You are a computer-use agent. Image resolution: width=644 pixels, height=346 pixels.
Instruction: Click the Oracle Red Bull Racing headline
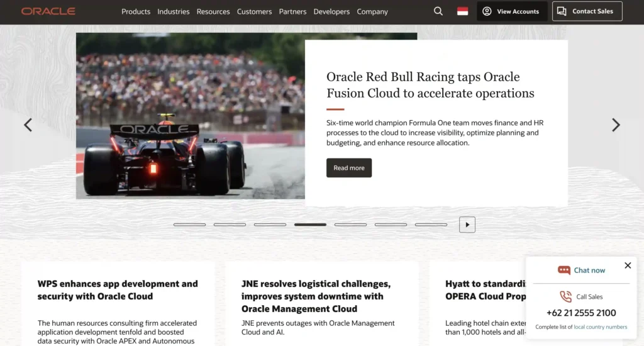pos(430,85)
